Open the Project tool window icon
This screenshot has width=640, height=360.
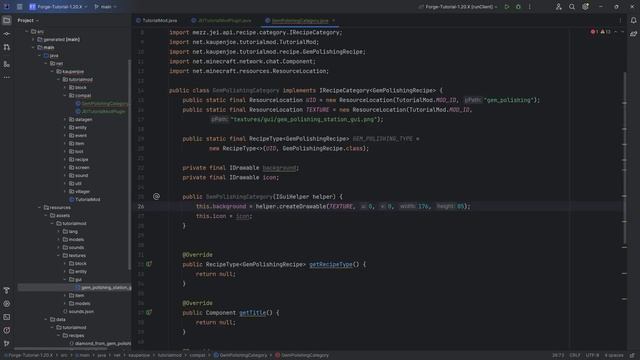7,20
